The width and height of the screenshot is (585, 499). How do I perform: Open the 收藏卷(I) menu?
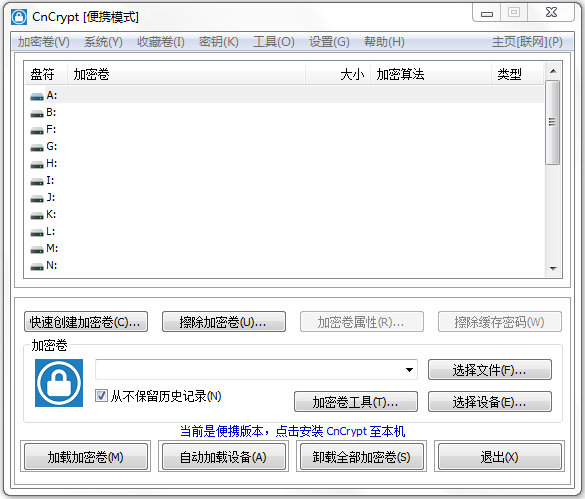pyautogui.click(x=160, y=42)
